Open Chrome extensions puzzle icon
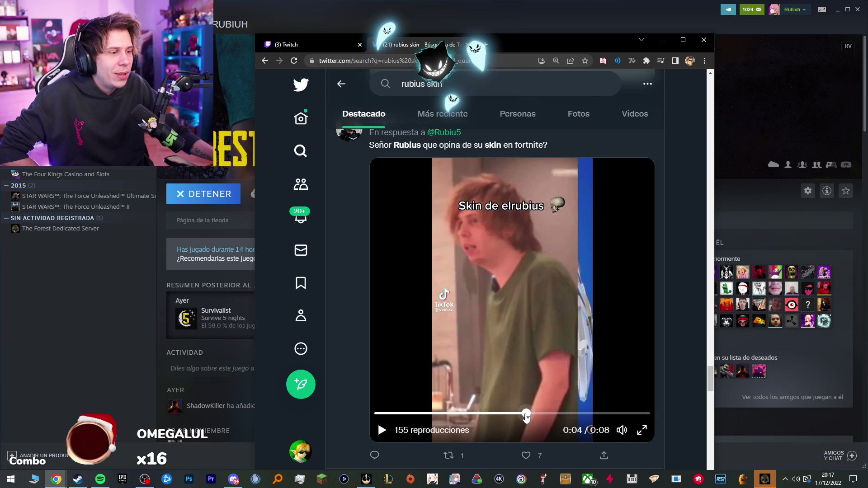This screenshot has height=488, width=868. pos(646,61)
